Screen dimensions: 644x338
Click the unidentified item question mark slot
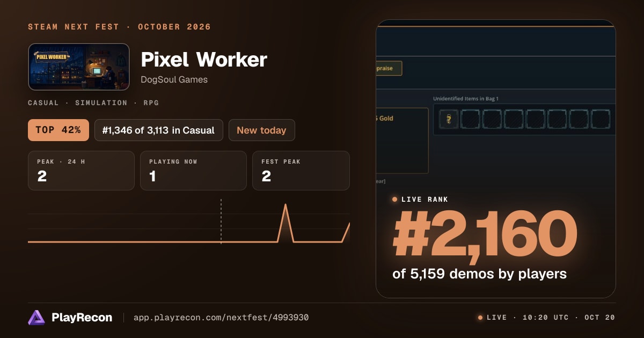point(449,119)
